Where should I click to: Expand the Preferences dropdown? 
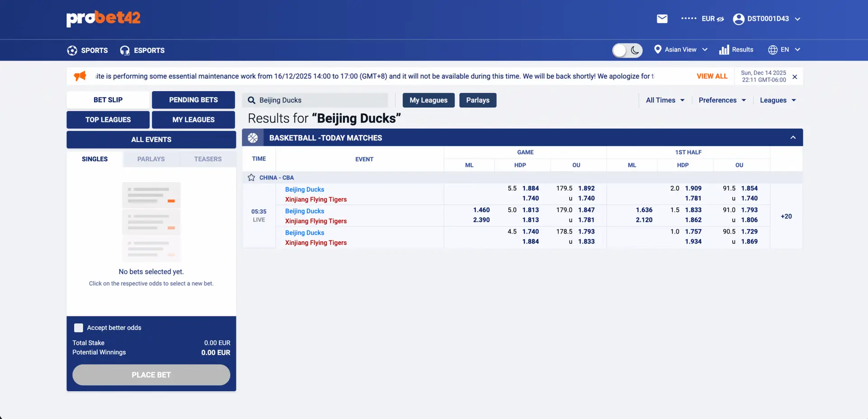pyautogui.click(x=722, y=100)
